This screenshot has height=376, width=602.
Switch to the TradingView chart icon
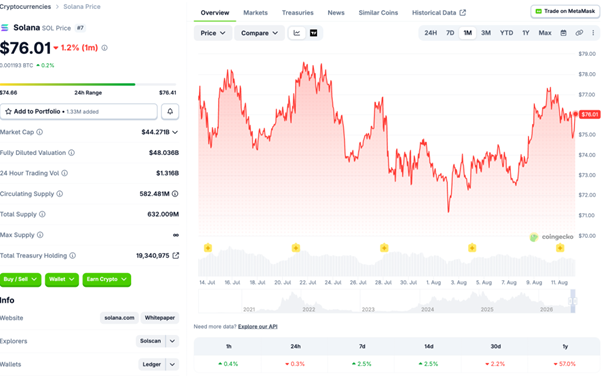314,33
